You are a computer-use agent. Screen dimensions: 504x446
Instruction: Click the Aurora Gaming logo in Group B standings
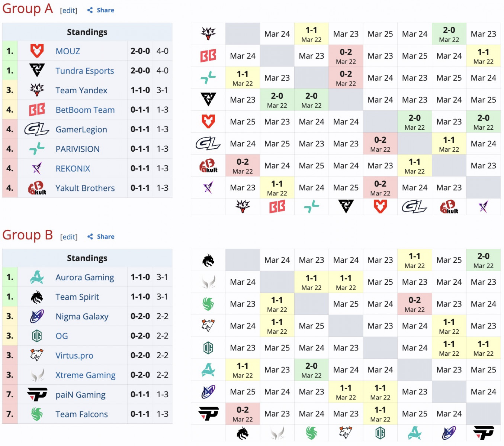pos(37,277)
